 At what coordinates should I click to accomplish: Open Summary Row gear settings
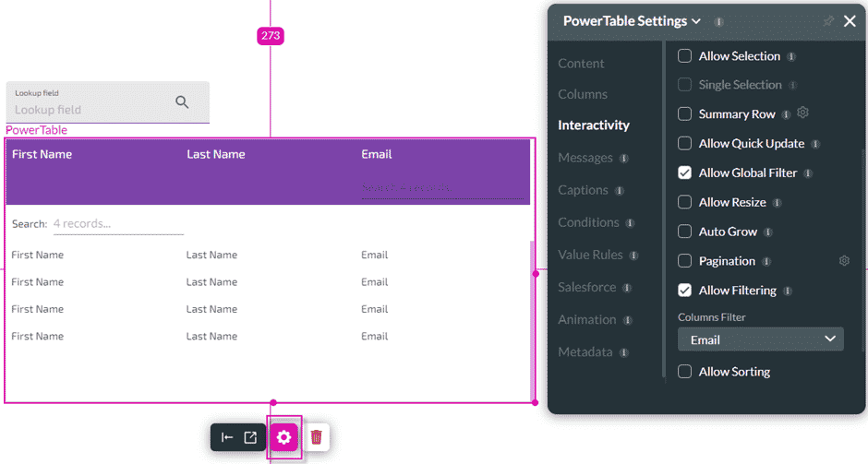[x=802, y=113]
